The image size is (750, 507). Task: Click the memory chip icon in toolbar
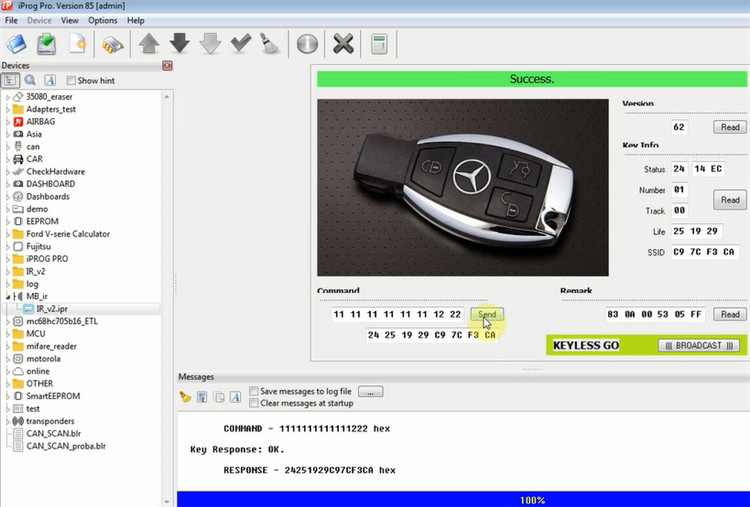click(112, 45)
